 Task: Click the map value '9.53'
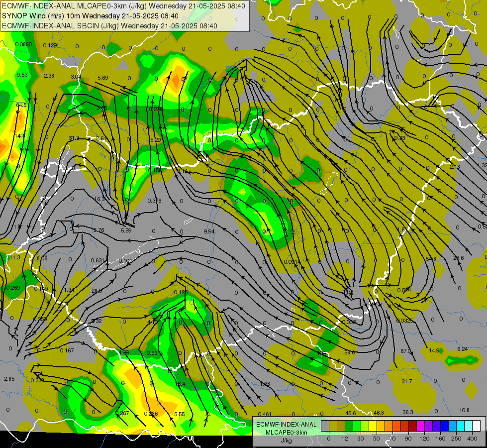22,75
